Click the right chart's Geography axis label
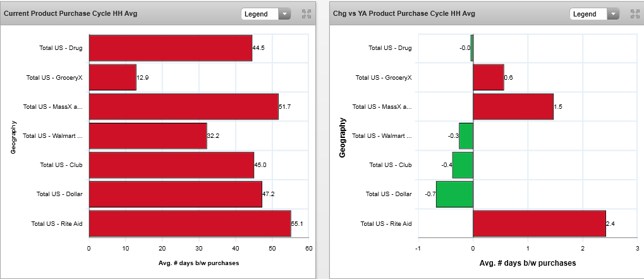 pyautogui.click(x=342, y=137)
